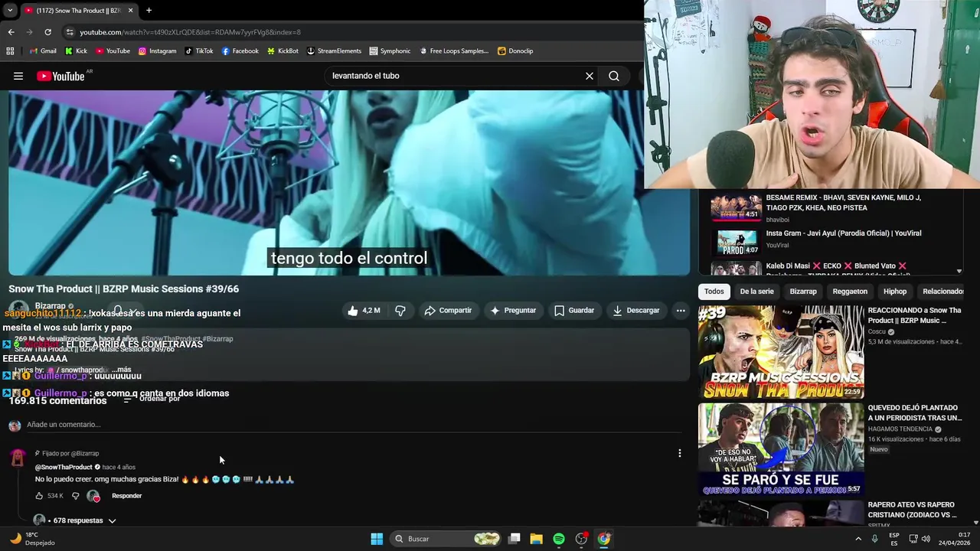Viewport: 980px width, 551px height.
Task: Clear the search box with the X icon
Action: click(590, 76)
